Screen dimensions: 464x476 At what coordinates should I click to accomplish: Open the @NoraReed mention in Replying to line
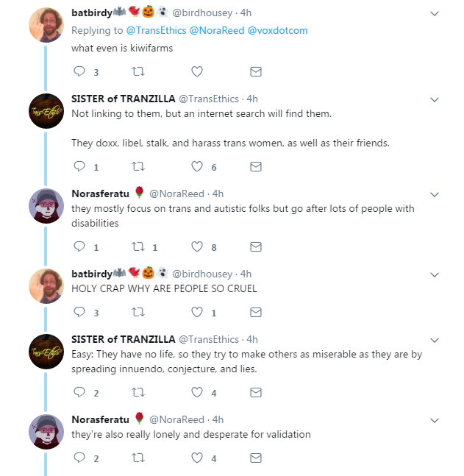pos(217,30)
